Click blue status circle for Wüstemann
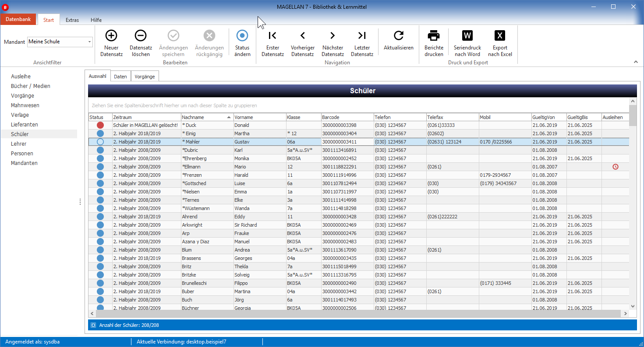 click(x=100, y=208)
